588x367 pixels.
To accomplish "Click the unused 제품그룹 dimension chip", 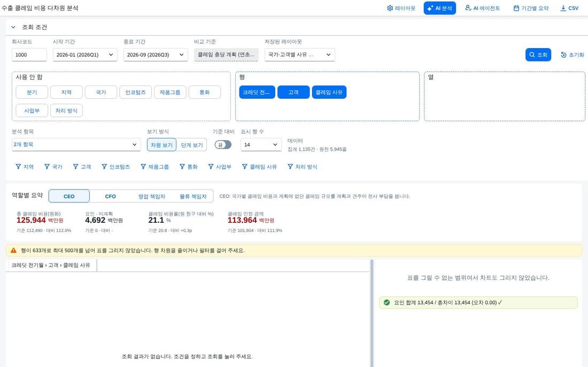I will click(x=170, y=92).
